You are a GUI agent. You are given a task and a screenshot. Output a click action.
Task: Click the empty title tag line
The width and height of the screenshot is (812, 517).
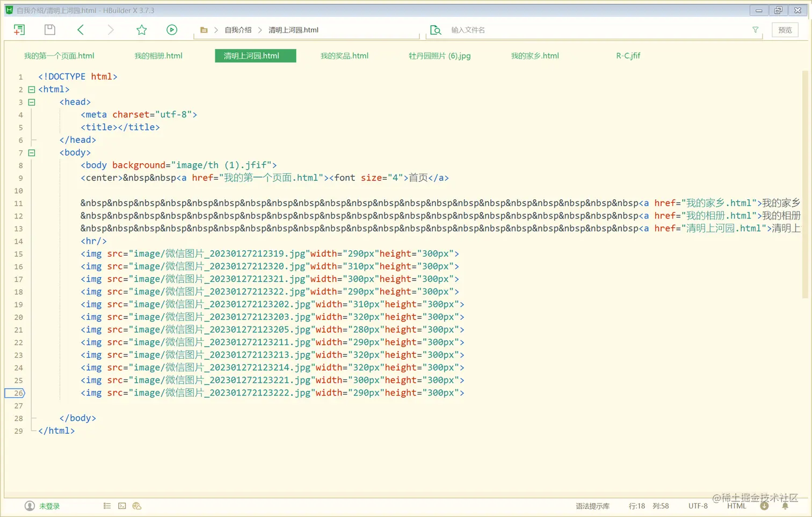(x=120, y=127)
